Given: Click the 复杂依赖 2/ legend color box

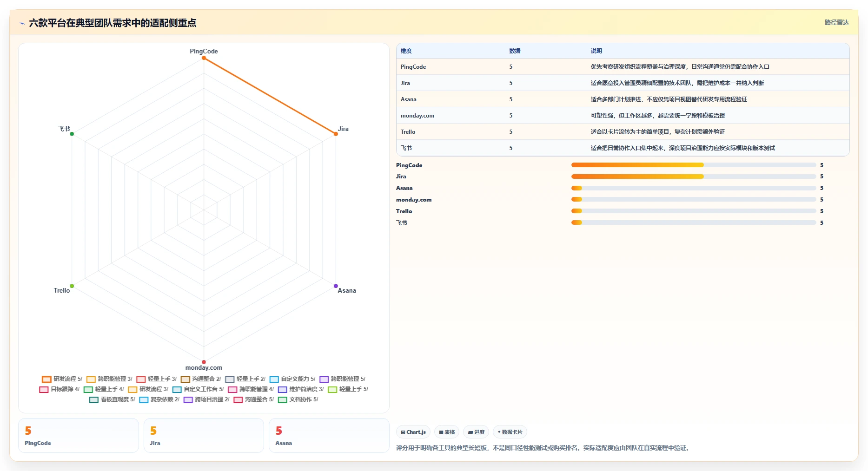Looking at the screenshot, I should (x=144, y=399).
